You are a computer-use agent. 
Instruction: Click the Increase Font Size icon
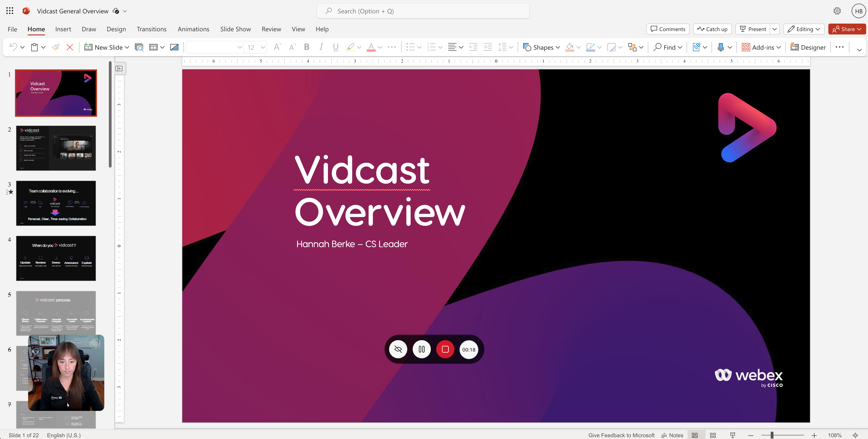point(277,47)
